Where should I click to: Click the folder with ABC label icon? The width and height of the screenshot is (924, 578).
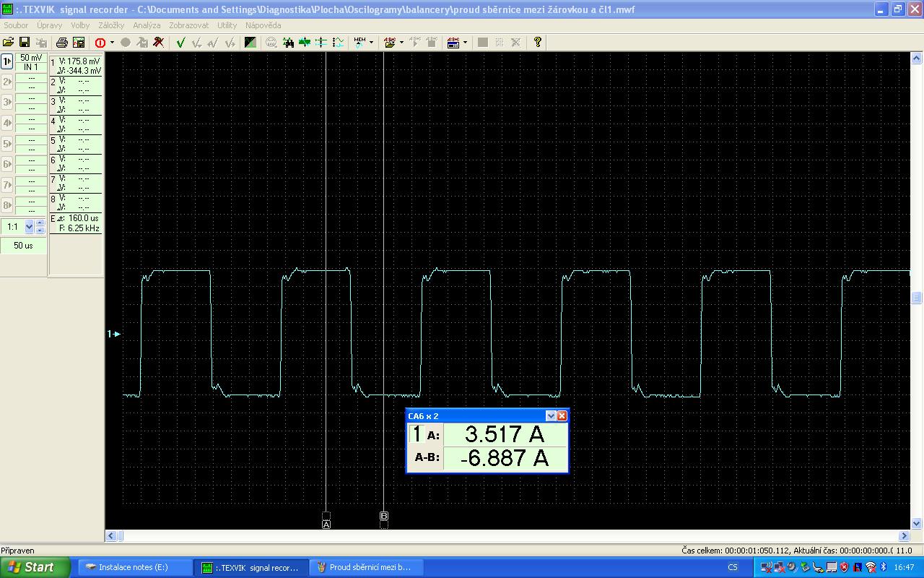tap(390, 43)
